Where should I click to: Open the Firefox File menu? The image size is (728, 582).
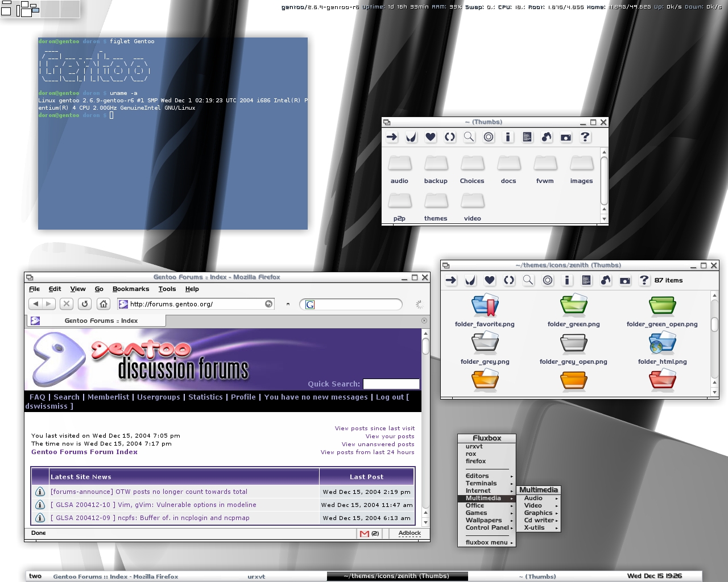34,289
